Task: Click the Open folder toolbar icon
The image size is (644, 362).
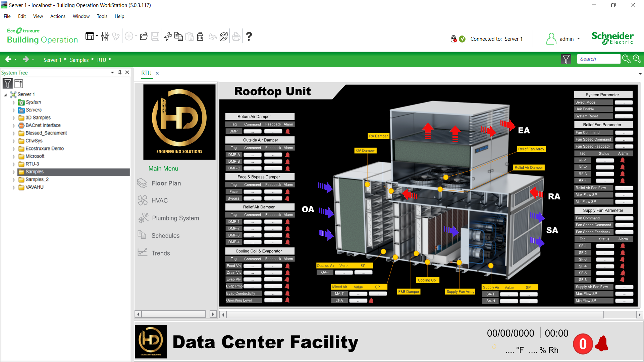Action: [x=144, y=37]
